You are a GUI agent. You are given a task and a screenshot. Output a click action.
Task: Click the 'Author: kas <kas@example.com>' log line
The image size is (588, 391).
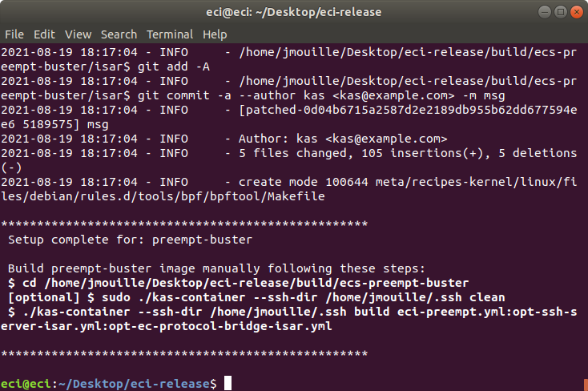(343, 139)
